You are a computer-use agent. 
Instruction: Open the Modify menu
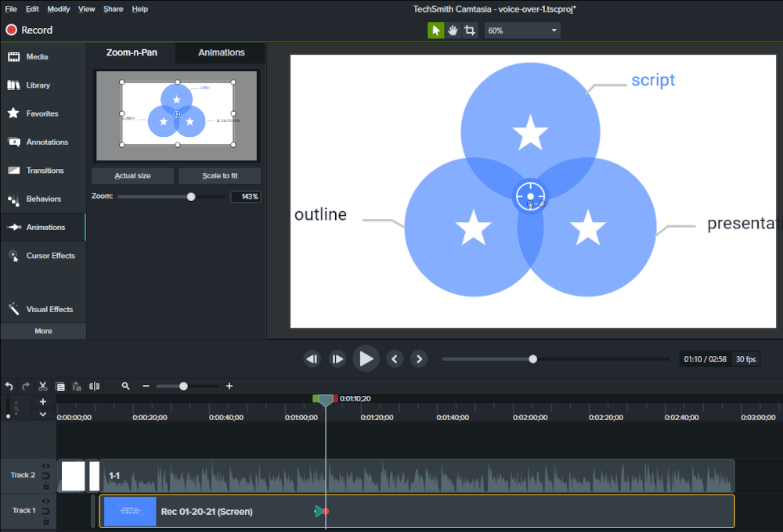click(x=58, y=9)
